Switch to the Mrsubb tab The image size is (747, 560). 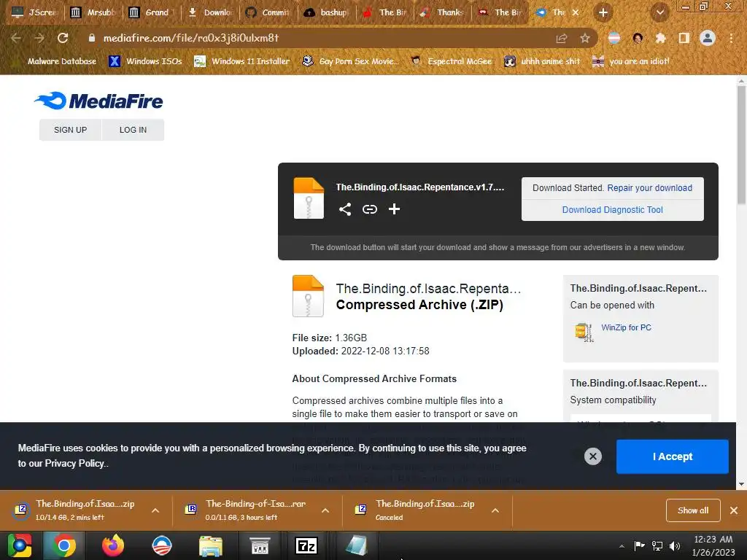(x=93, y=12)
